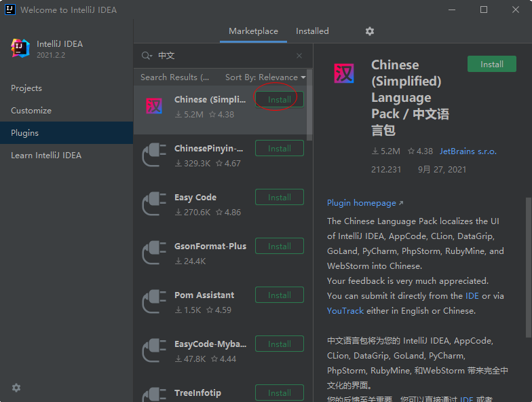This screenshot has width=532, height=402.
Task: Select the TreeInfotip plugin title
Action: [197, 392]
